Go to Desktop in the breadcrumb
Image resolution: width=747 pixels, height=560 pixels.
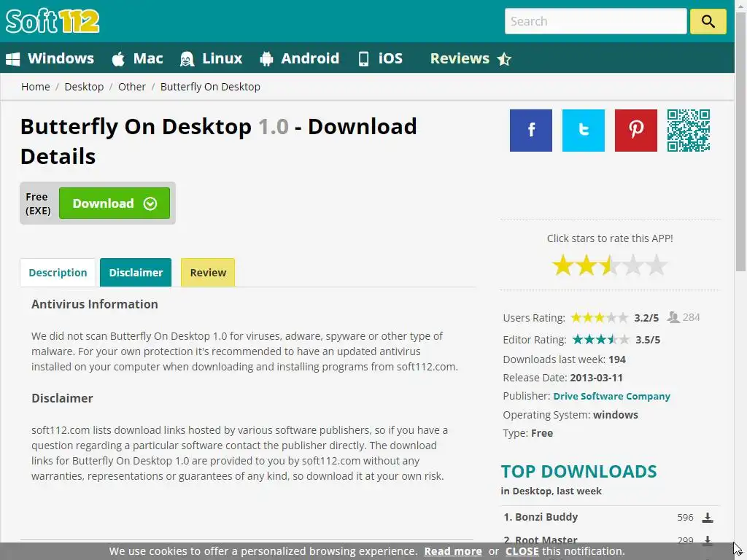point(84,87)
